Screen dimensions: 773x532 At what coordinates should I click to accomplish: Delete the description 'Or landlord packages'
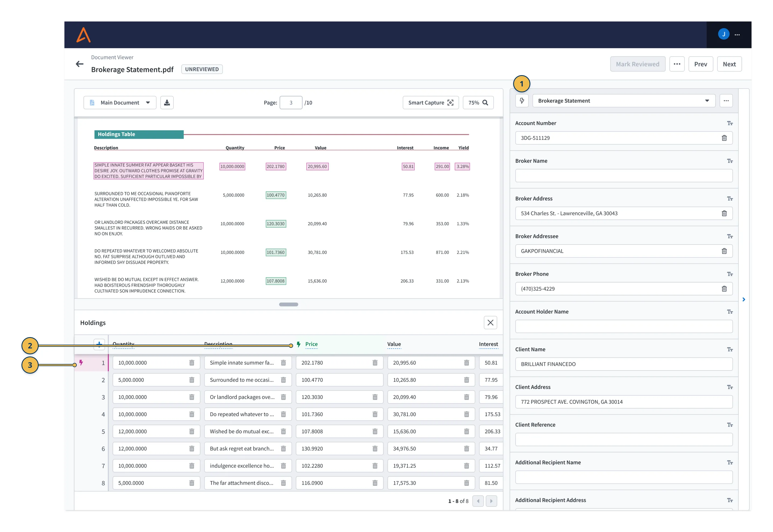point(283,397)
